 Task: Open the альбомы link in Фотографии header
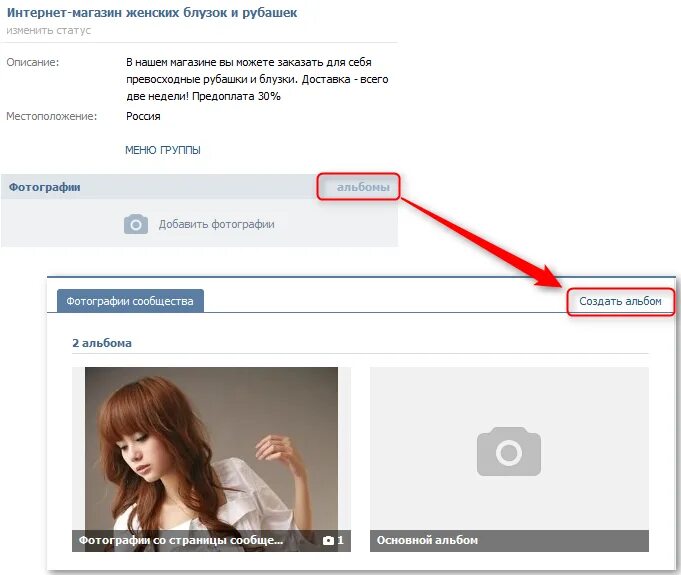pos(363,187)
